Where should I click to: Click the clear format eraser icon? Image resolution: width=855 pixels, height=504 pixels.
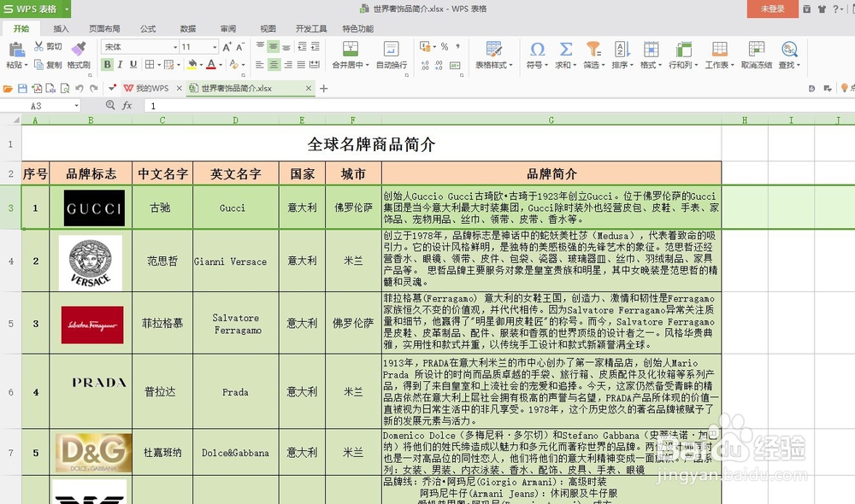[234, 65]
